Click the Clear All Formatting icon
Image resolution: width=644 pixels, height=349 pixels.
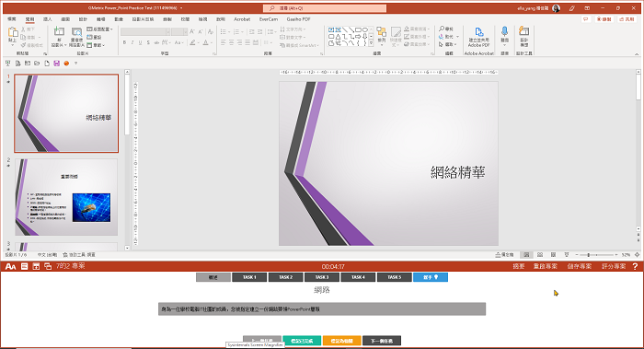211,31
